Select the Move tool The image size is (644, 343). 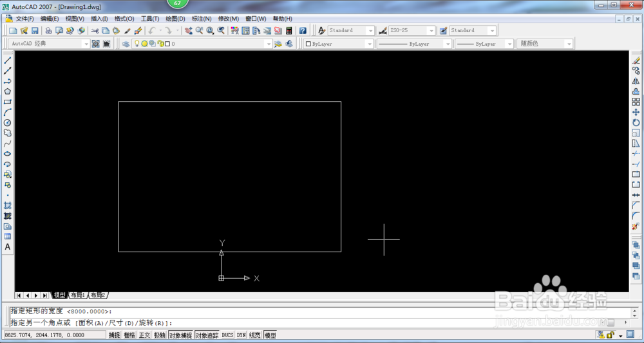pos(636,112)
